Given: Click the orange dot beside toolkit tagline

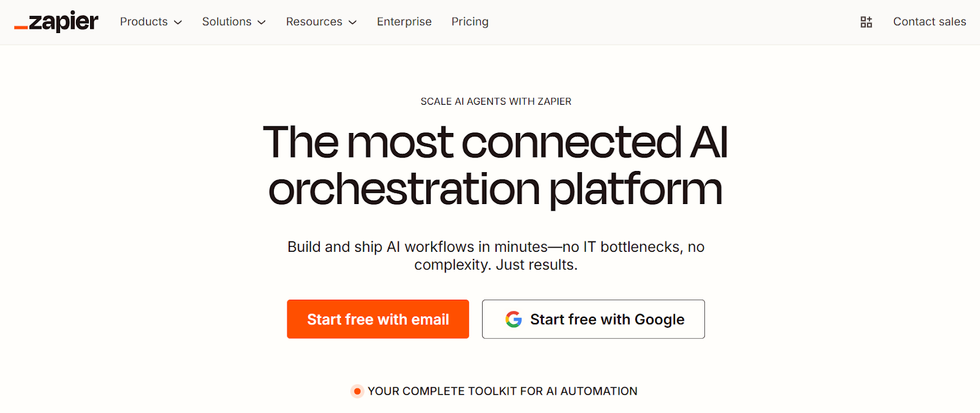Looking at the screenshot, I should point(357,391).
